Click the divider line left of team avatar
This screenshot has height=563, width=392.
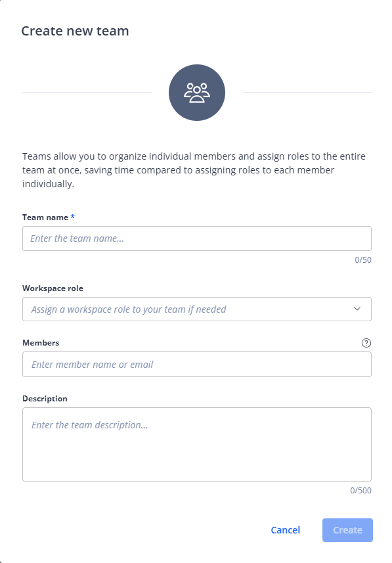pyautogui.click(x=87, y=92)
